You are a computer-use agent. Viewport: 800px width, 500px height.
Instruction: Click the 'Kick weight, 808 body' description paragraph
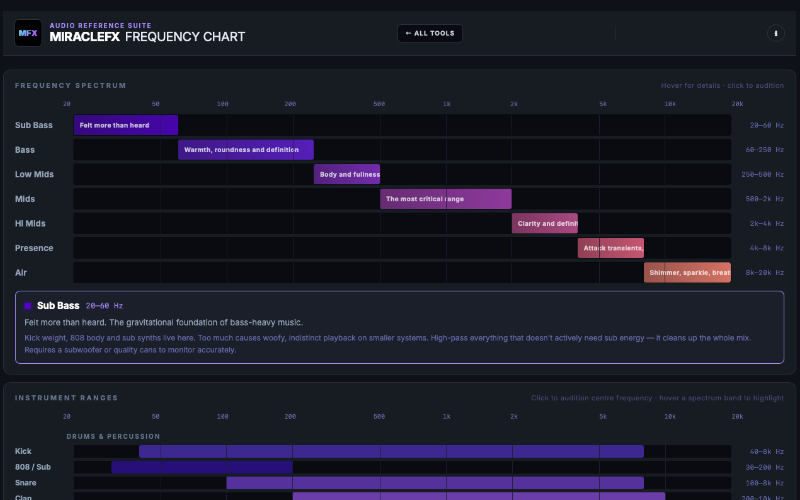point(388,344)
